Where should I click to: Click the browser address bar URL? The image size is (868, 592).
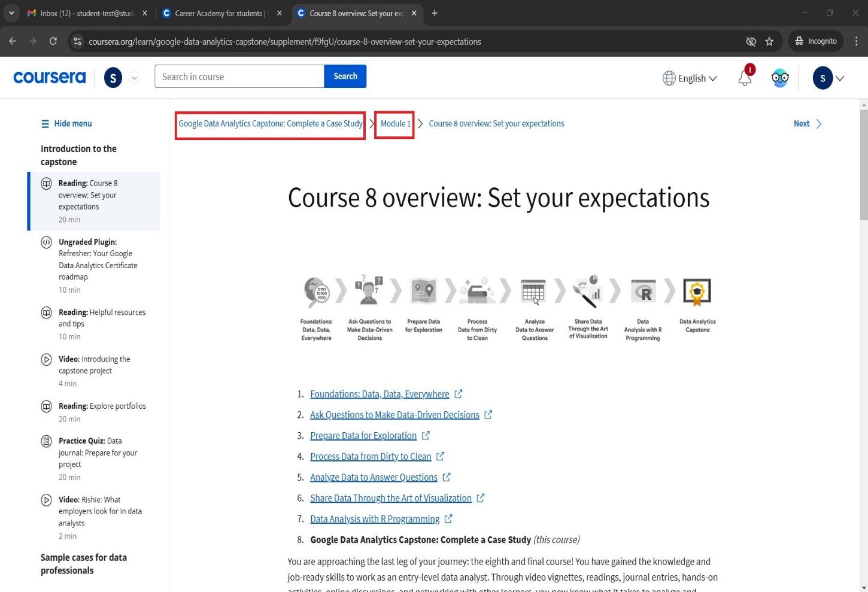click(x=285, y=41)
